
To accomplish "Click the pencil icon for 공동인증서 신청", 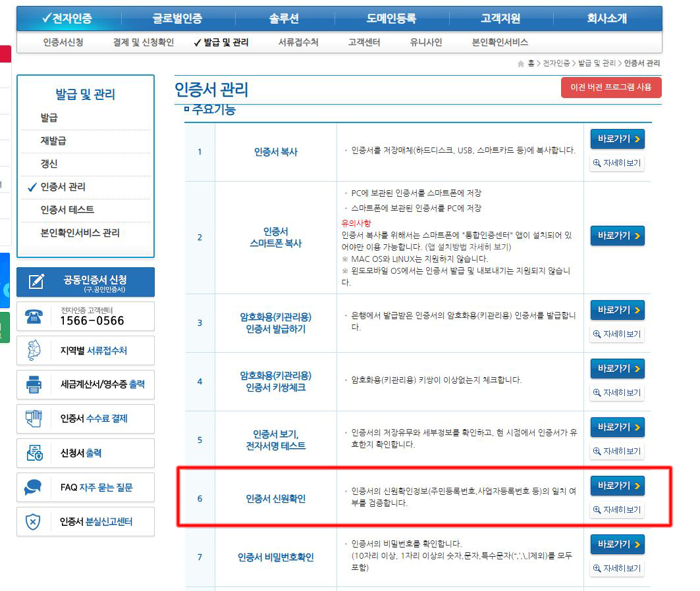I will (36, 282).
